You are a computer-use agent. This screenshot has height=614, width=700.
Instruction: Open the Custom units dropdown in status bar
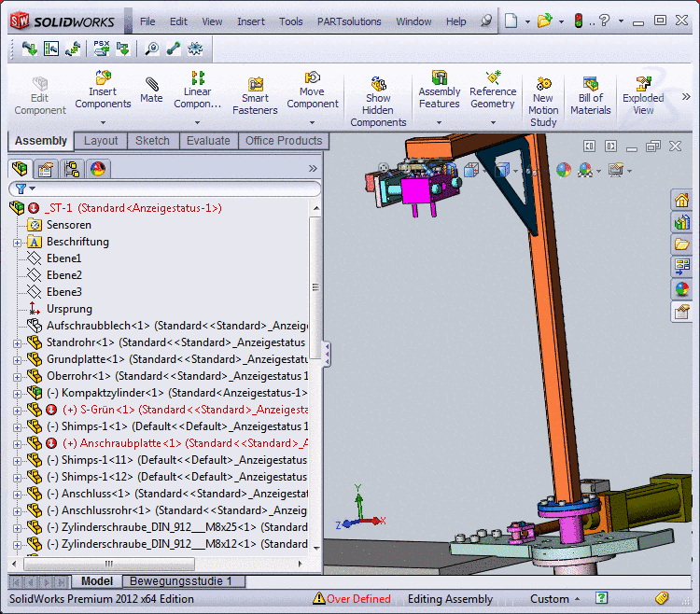pos(556,599)
